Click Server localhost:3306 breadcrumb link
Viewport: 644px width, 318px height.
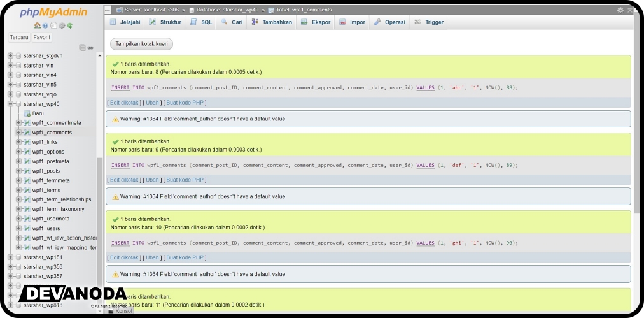pyautogui.click(x=151, y=10)
